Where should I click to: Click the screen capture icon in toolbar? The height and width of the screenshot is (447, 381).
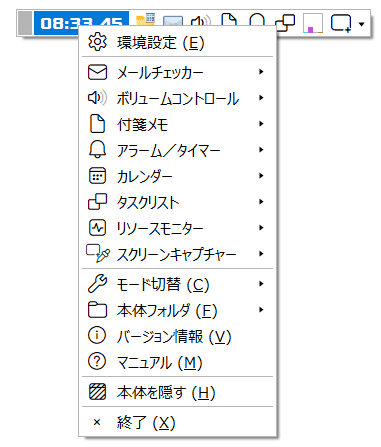pos(341,23)
